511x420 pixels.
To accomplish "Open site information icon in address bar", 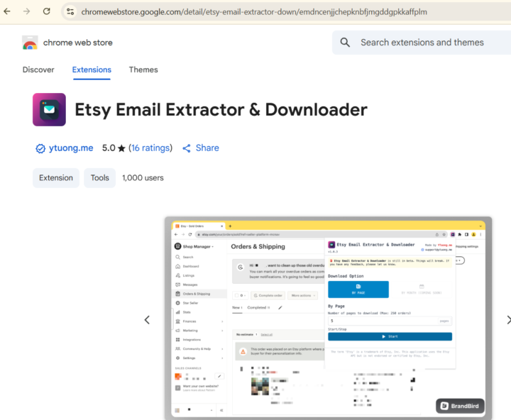I will (x=70, y=12).
